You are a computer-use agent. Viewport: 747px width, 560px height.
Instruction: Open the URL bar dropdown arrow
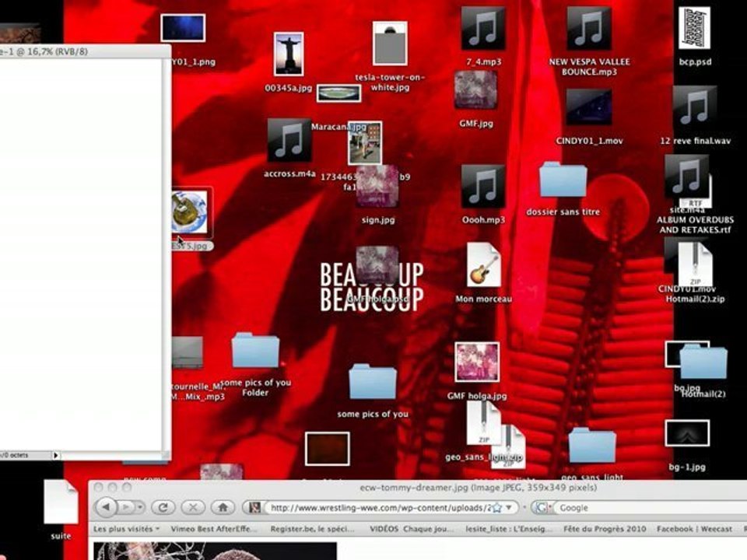pos(509,508)
